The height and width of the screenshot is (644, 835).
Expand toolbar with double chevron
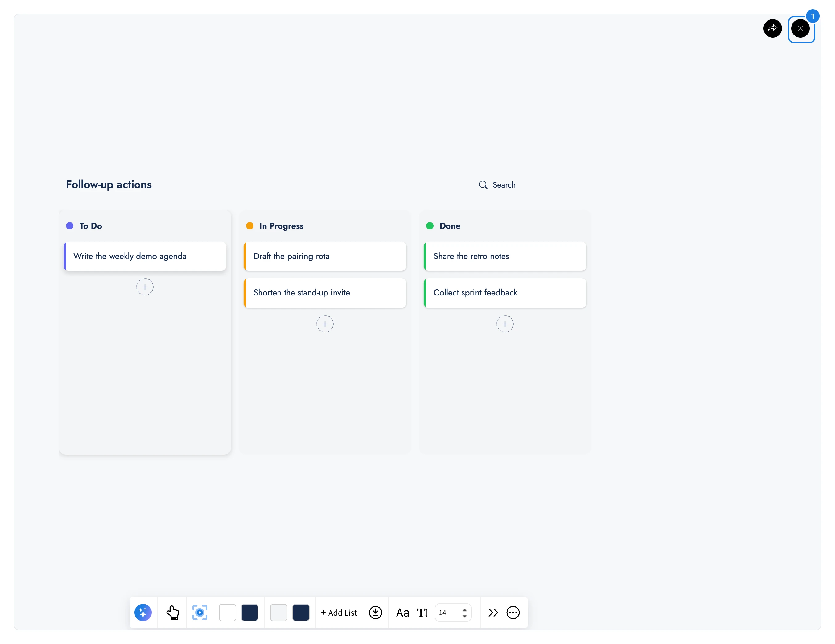(x=493, y=613)
